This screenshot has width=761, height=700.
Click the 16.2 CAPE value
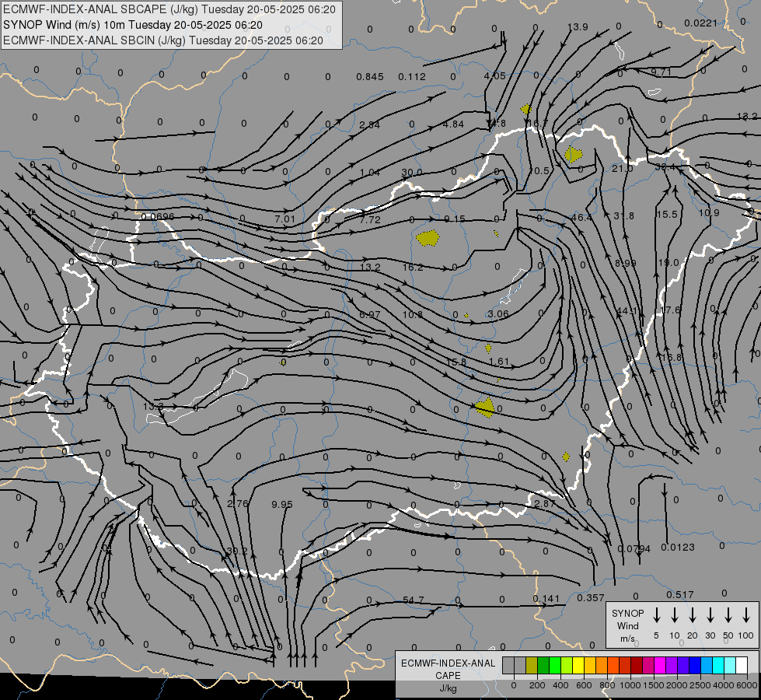(413, 268)
